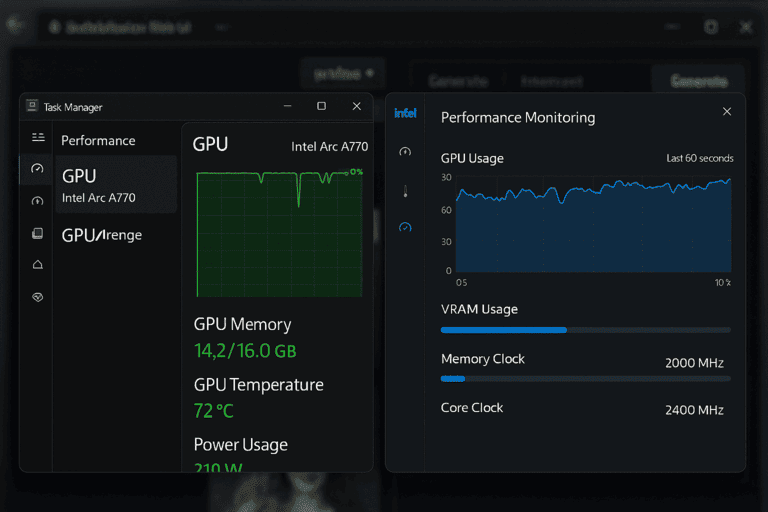Open the home-shaped icon in Task Manager sidebar
The width and height of the screenshot is (768, 512).
37,265
